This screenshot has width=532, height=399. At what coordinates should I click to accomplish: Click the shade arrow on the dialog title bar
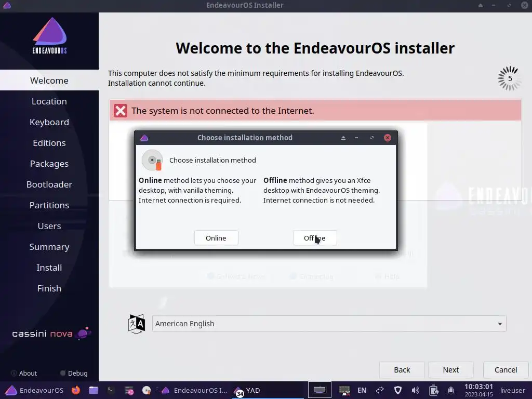click(343, 138)
